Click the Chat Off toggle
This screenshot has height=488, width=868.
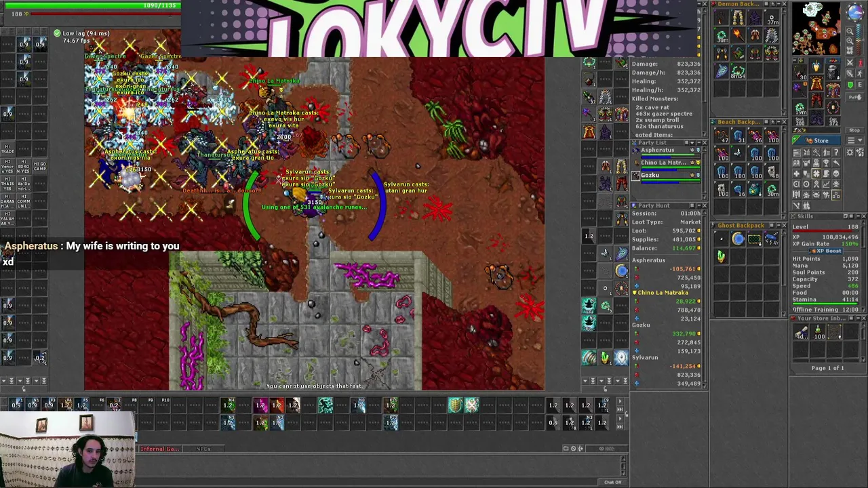coord(613,482)
